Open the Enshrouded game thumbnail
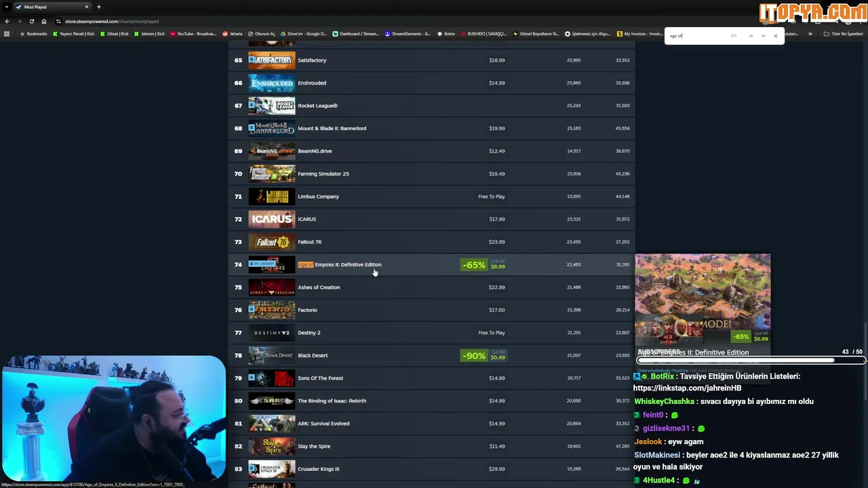Image resolution: width=868 pixels, height=488 pixels. click(x=271, y=83)
